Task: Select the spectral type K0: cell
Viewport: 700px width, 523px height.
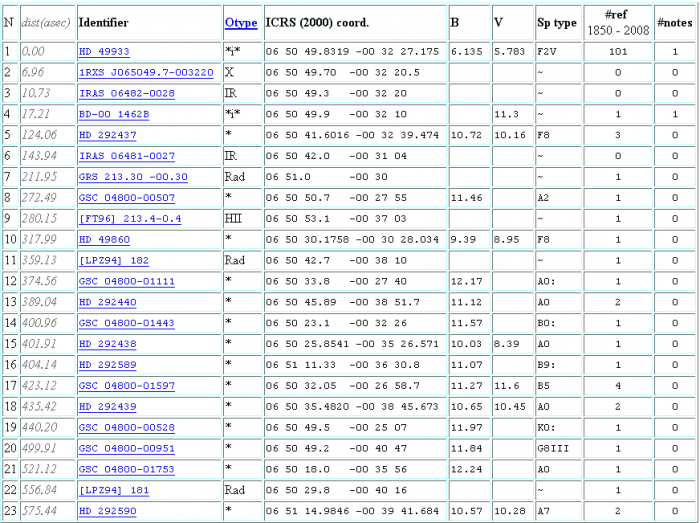Action: click(546, 428)
